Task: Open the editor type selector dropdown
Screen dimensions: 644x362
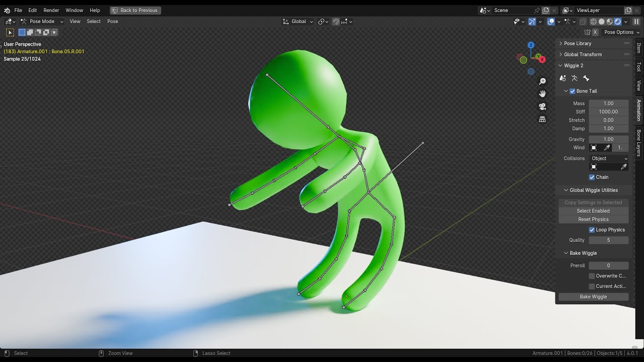Action: pos(10,22)
